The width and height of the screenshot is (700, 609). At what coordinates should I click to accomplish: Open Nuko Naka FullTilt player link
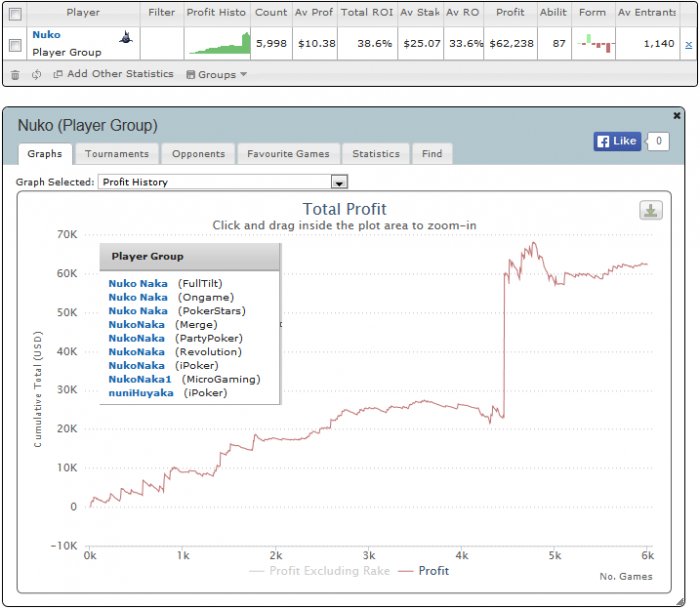click(138, 284)
